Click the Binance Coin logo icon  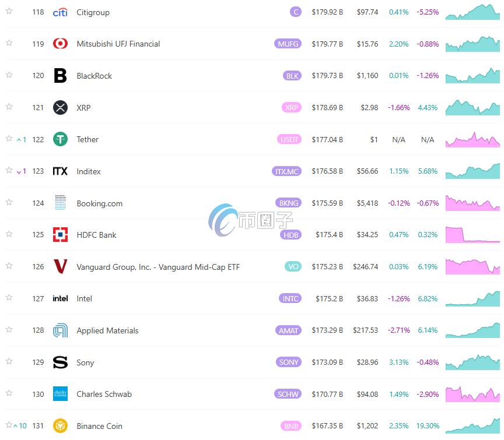60,426
